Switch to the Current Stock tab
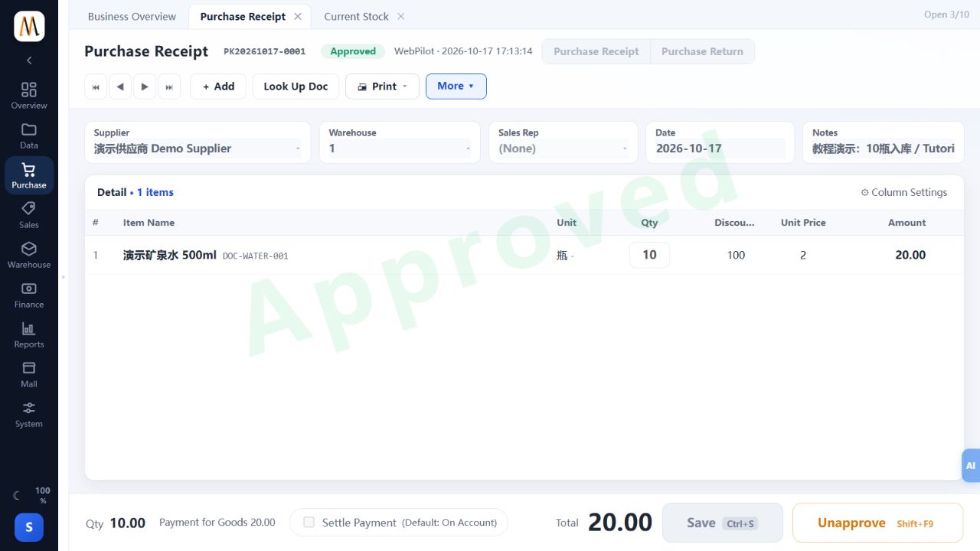The image size is (980, 551). pyautogui.click(x=356, y=16)
